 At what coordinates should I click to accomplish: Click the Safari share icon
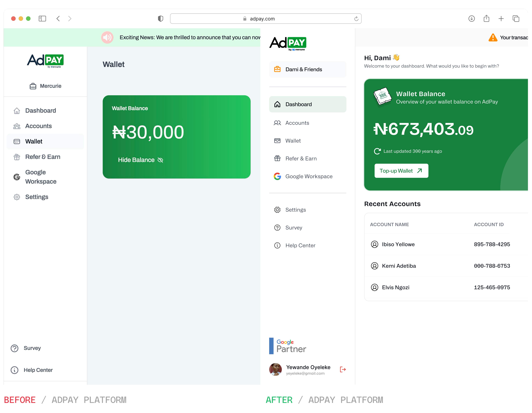[486, 18]
